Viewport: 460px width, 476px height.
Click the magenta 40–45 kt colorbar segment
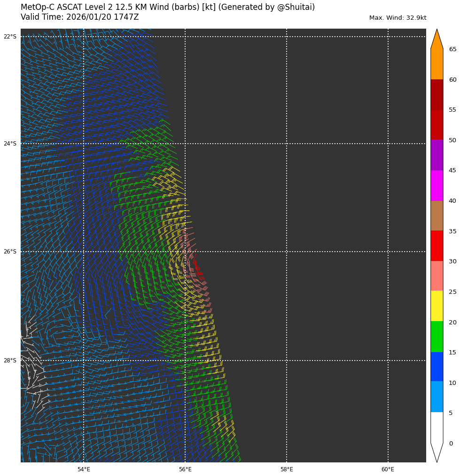tap(437, 185)
